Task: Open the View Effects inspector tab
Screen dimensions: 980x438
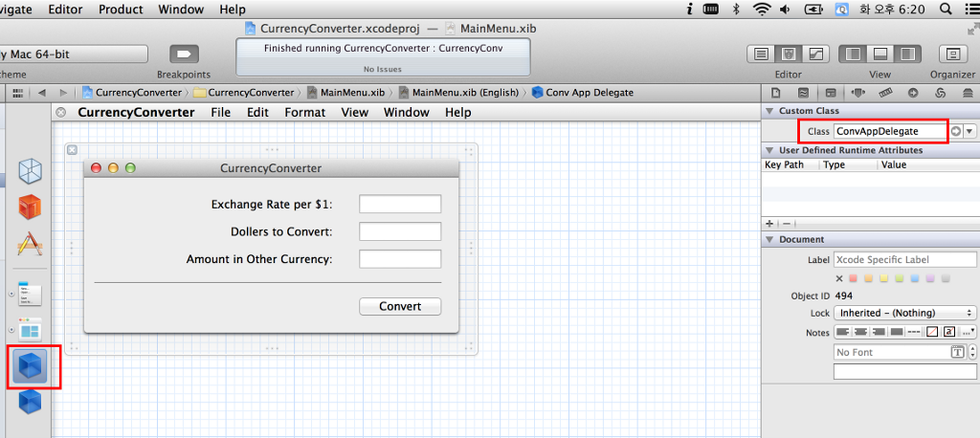Action: 969,93
